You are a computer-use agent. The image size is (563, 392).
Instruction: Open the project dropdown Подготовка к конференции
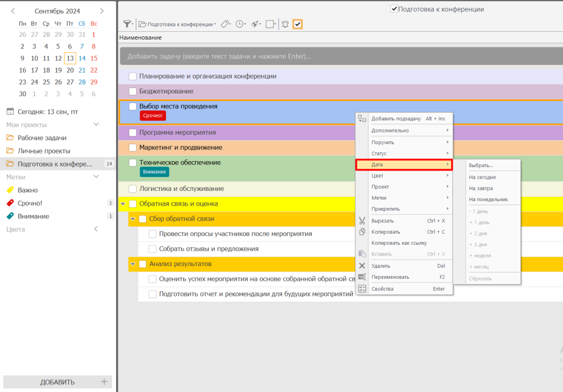click(x=176, y=24)
